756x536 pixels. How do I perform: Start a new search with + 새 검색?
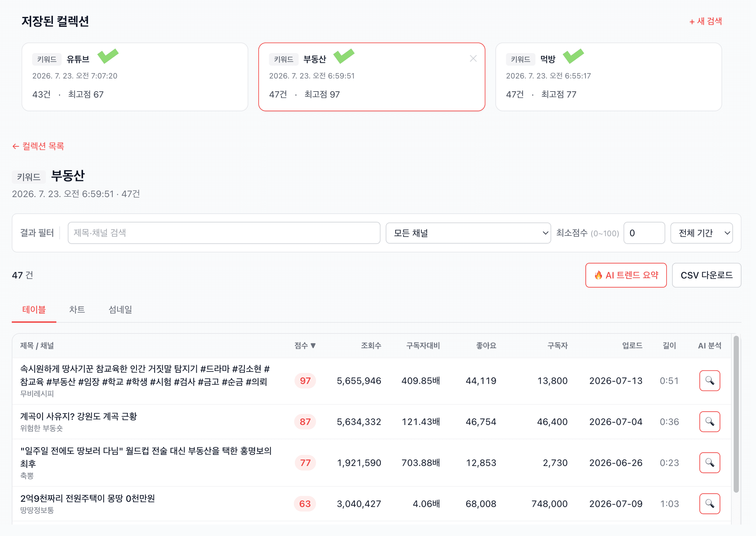(705, 21)
